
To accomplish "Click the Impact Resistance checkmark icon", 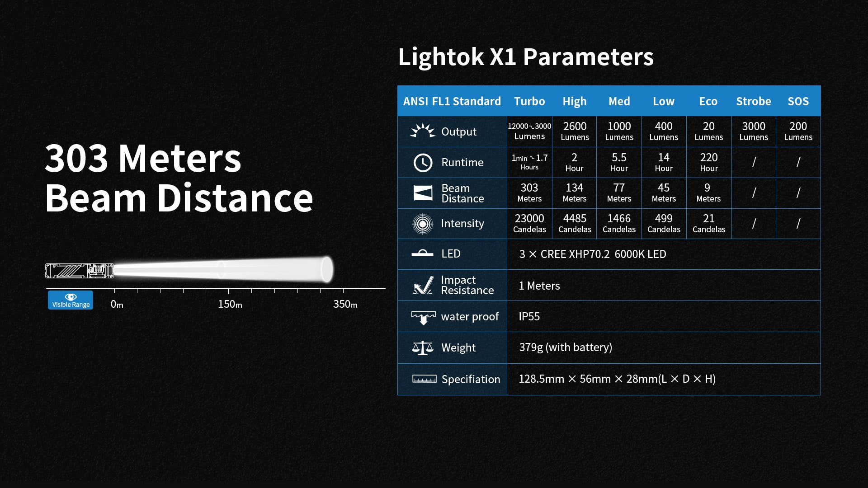I will click(x=423, y=286).
